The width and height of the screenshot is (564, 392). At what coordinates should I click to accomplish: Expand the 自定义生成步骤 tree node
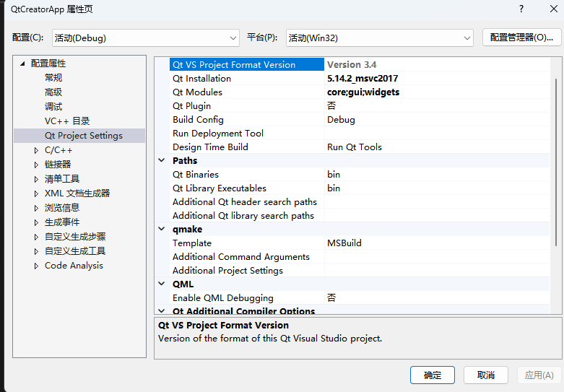[36, 237]
